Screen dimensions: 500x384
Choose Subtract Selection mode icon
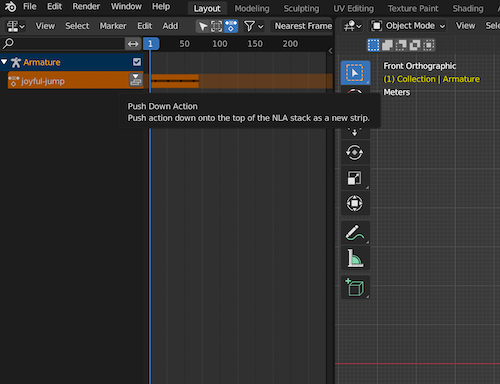[401, 45]
